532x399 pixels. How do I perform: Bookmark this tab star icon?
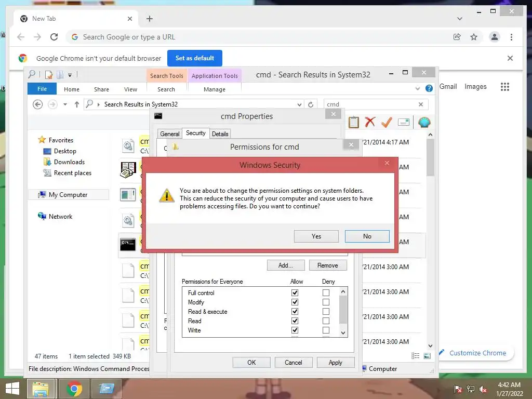point(474,37)
